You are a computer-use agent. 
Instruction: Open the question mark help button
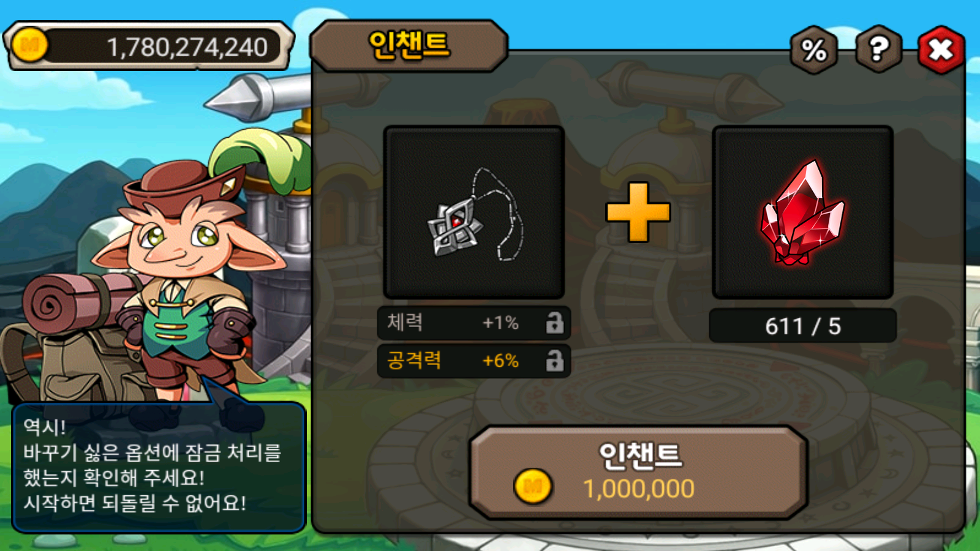click(x=878, y=49)
